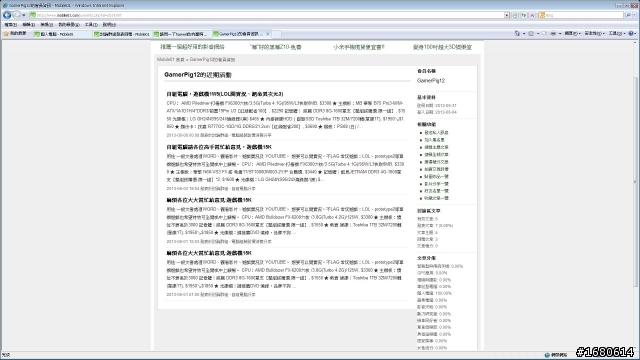This screenshot has height=360, width=640.
Task: Click the Home icon in command bar
Action: click(517, 33)
